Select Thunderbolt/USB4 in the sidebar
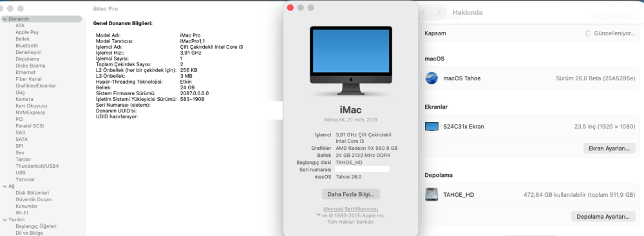 point(37,166)
